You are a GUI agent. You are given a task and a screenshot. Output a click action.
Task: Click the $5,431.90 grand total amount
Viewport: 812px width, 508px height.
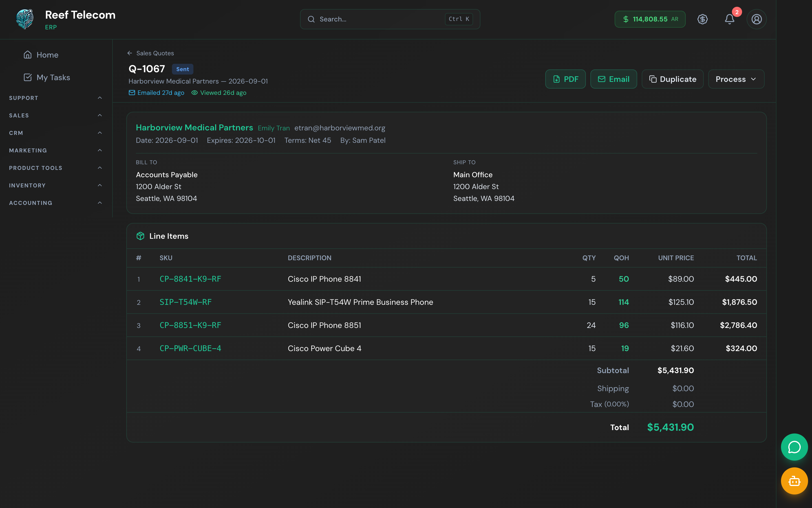670,427
